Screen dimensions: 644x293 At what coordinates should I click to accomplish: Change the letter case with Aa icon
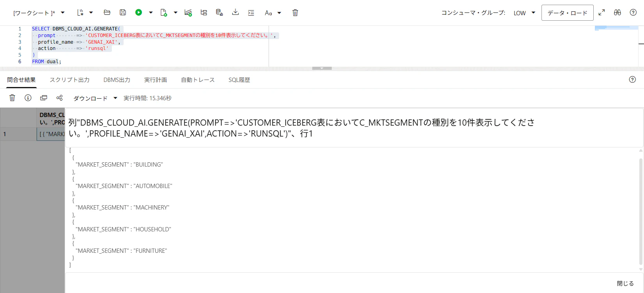tap(268, 12)
